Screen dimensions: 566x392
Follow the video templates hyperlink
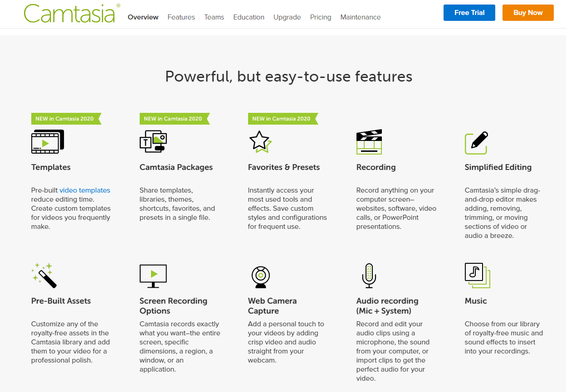(x=85, y=190)
